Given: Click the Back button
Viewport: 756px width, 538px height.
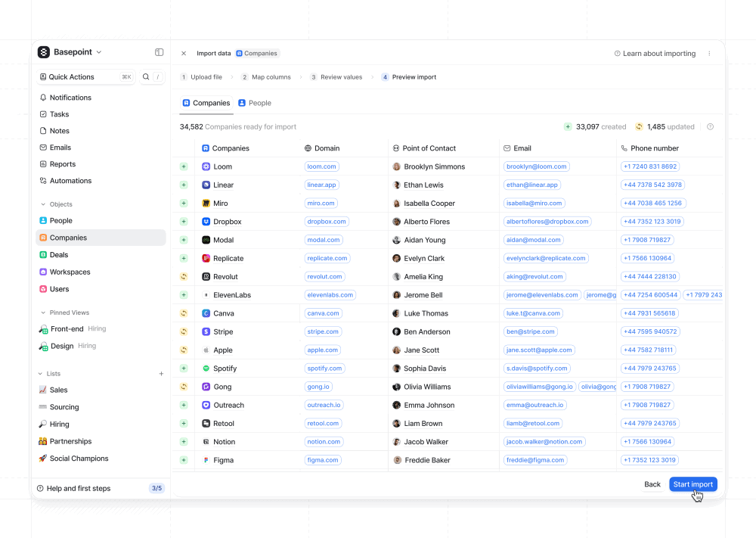Looking at the screenshot, I should coord(652,484).
